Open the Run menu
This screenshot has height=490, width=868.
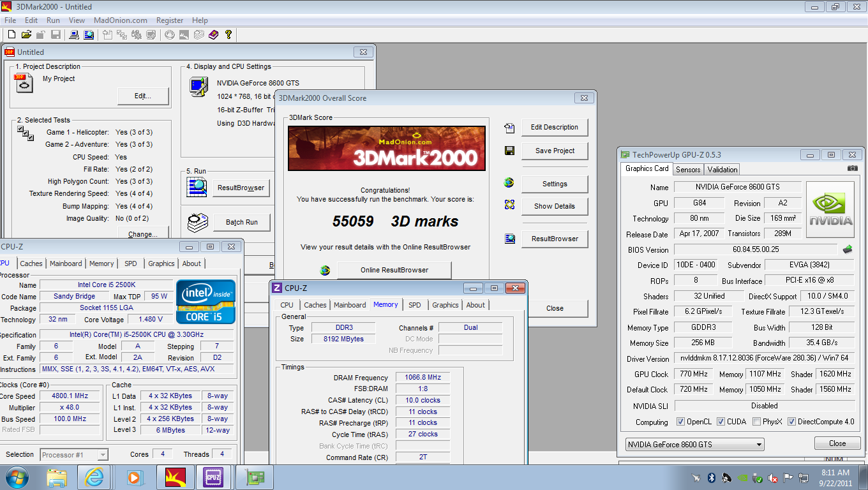[x=54, y=20]
